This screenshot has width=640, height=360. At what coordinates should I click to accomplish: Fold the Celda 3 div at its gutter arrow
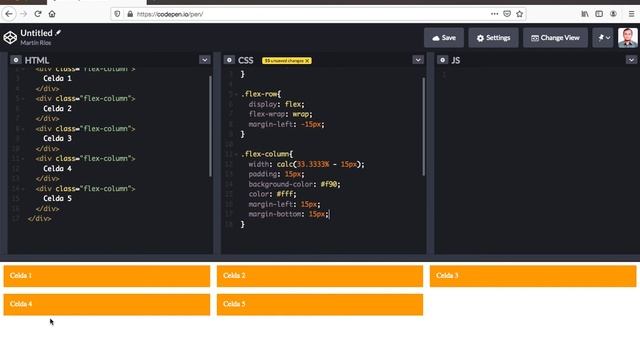point(23,129)
